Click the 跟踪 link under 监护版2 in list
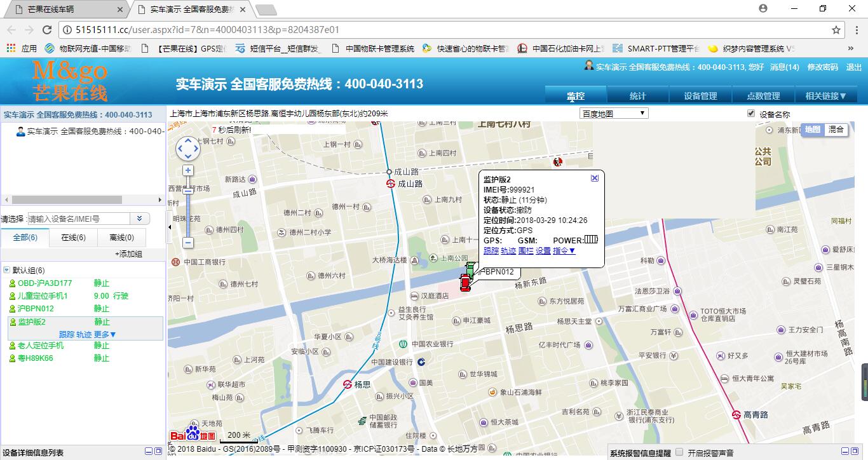Screen dimensions: 868x460 click(67, 334)
